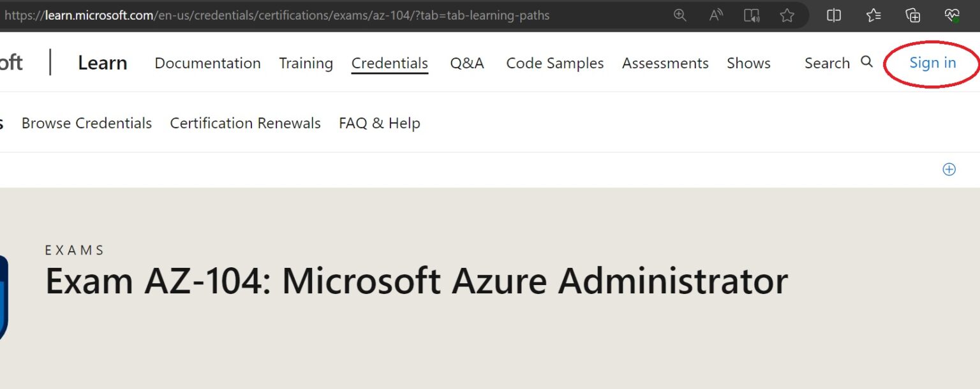
Task: Switch to the Q&A section
Action: [x=466, y=63]
